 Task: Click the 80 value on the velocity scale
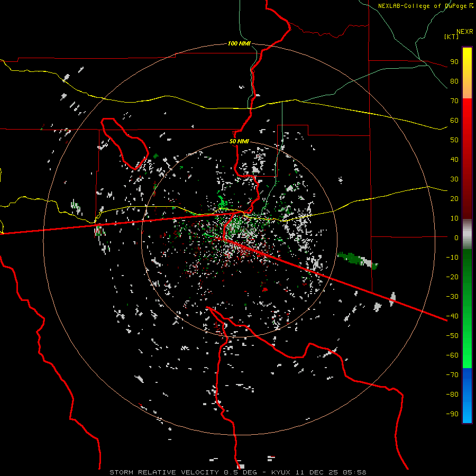point(454,81)
